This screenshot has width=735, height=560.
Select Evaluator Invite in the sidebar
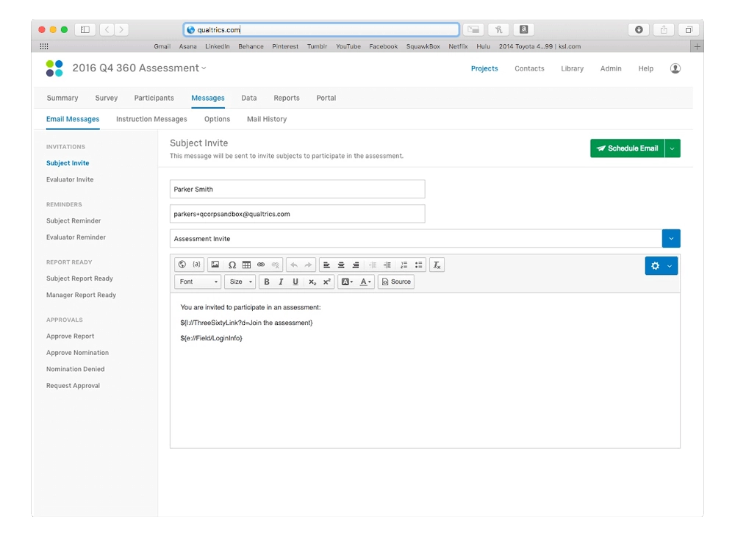(x=70, y=179)
